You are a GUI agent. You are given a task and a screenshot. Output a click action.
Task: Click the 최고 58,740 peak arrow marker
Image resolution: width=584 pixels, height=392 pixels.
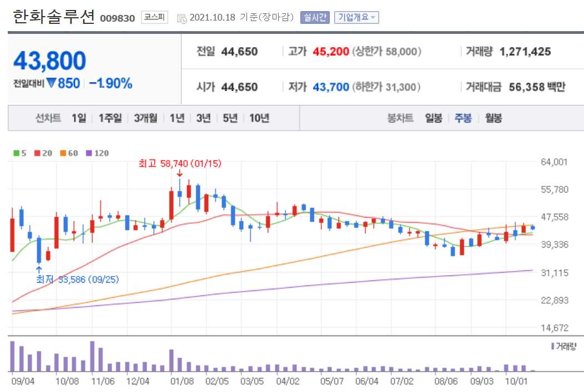pos(179,174)
